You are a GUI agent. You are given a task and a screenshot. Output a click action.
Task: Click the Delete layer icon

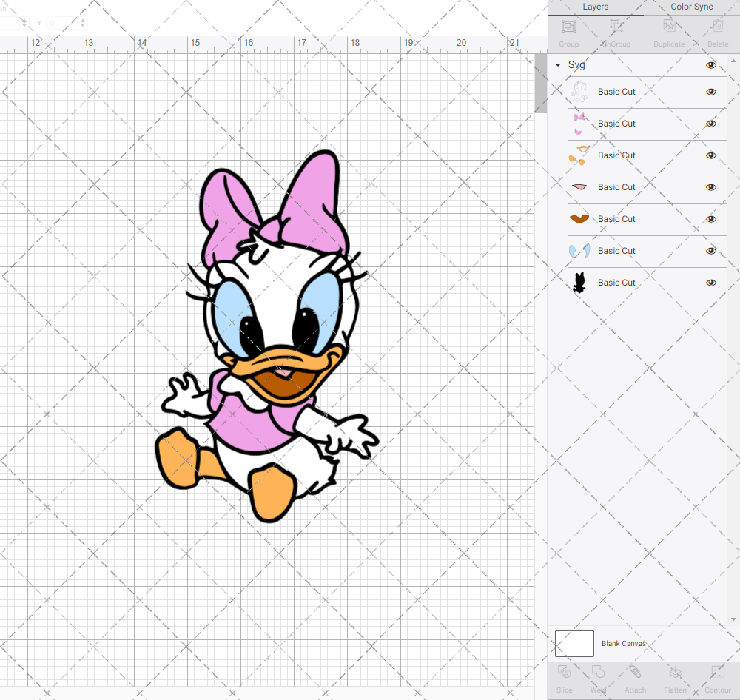[717, 27]
